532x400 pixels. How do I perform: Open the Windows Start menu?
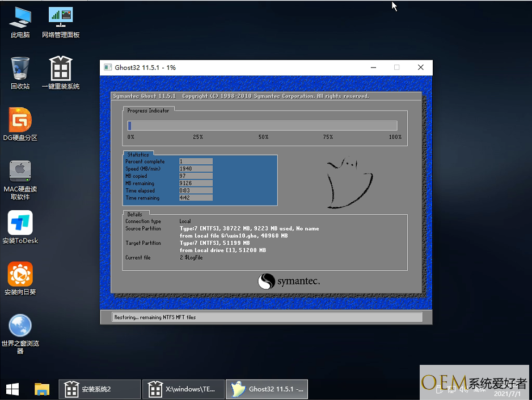pyautogui.click(x=12, y=389)
